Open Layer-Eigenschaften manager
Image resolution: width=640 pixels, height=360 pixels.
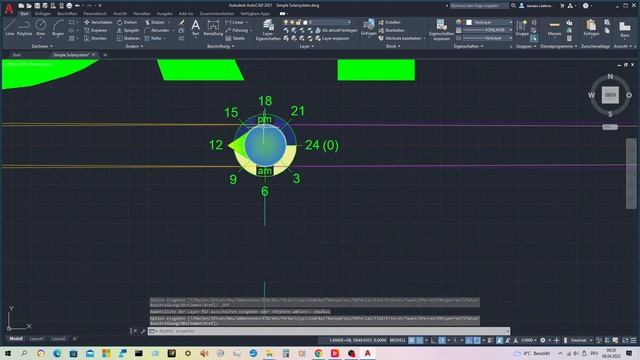(x=268, y=29)
